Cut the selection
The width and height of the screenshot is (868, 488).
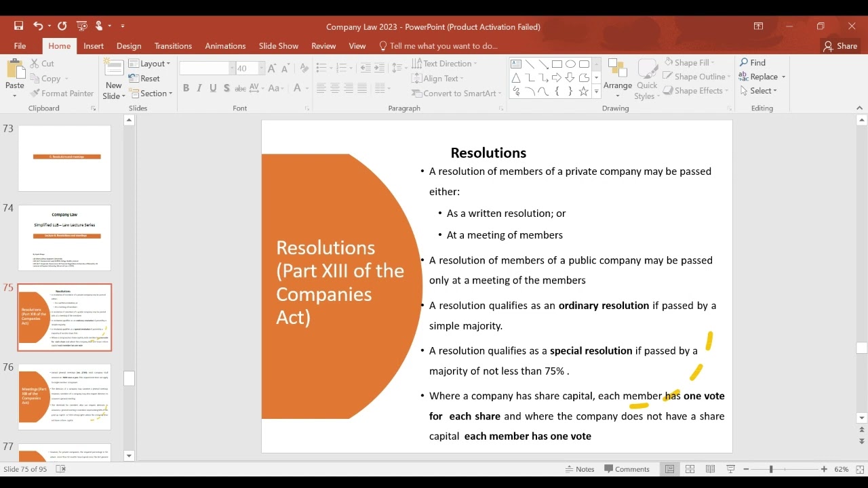coord(42,64)
